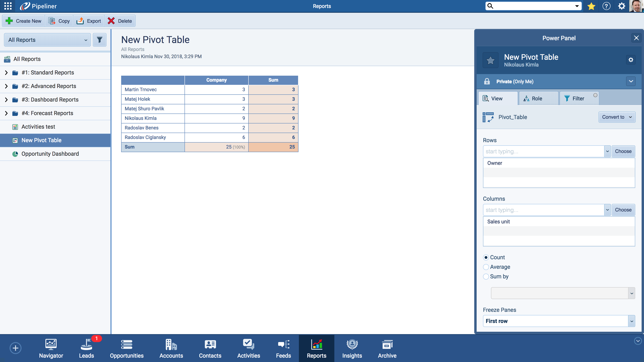
Task: Select the Sum by radio button
Action: click(x=486, y=276)
